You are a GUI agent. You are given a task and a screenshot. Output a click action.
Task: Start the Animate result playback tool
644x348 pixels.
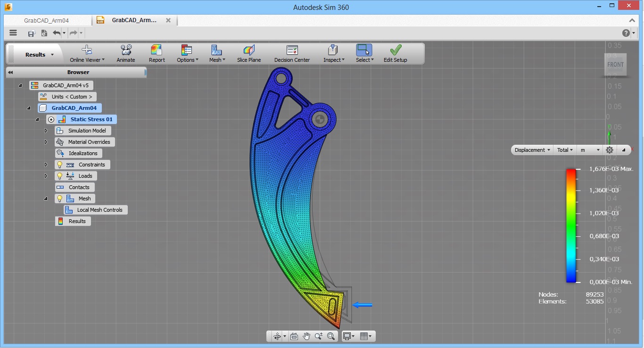coord(126,54)
